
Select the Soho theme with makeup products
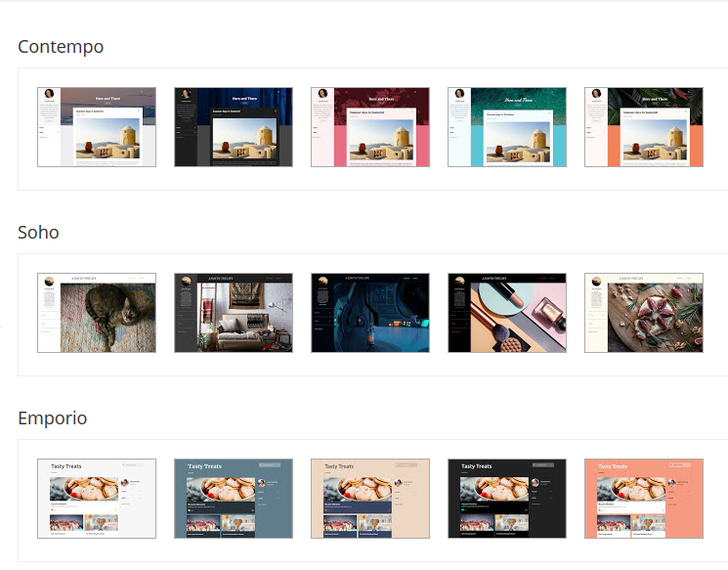(507, 313)
